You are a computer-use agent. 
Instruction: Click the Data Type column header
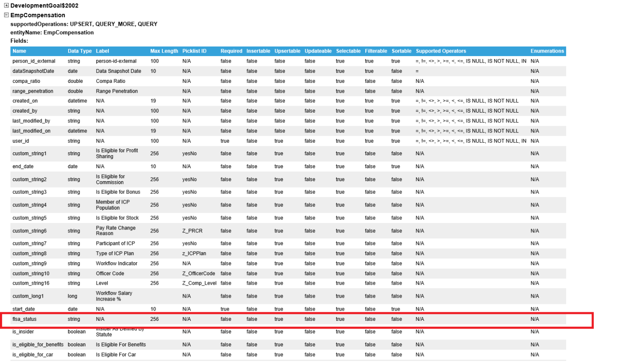79,51
